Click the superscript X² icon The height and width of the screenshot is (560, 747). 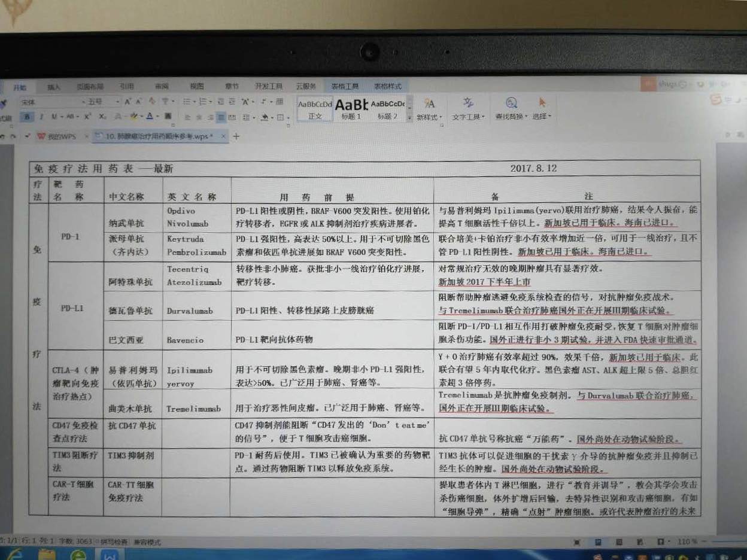87,117
